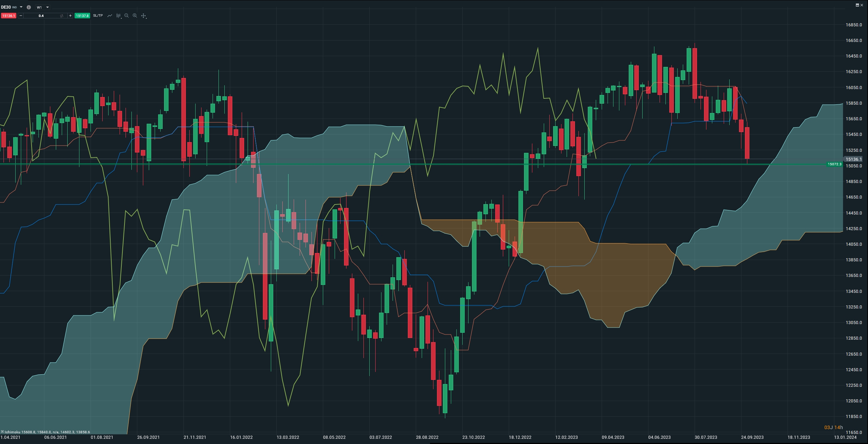Sell at red 15136.1 price button
This screenshot has width=868, height=444.
(8, 16)
